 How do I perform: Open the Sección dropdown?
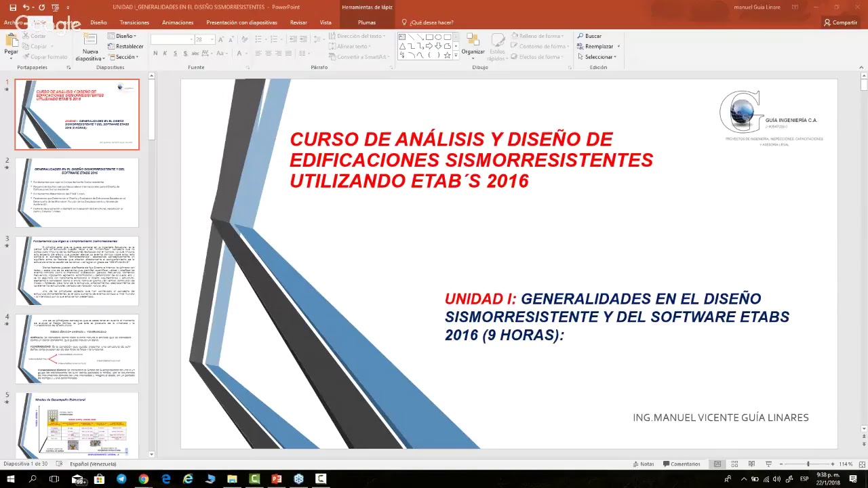coord(123,57)
